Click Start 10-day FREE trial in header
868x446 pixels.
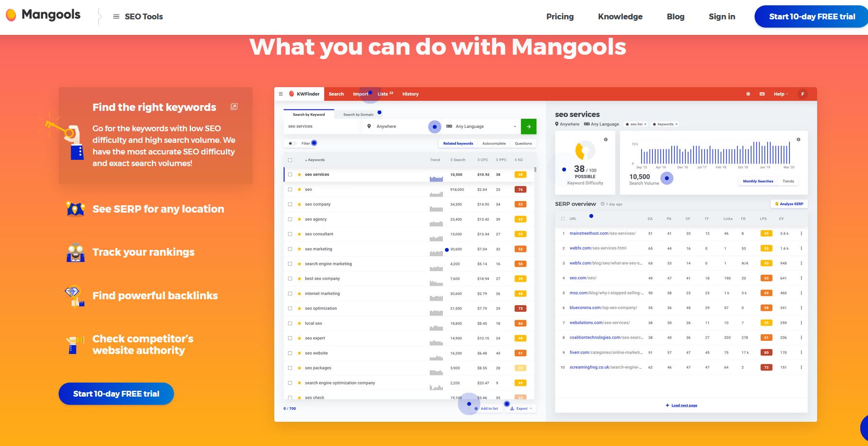pos(812,16)
